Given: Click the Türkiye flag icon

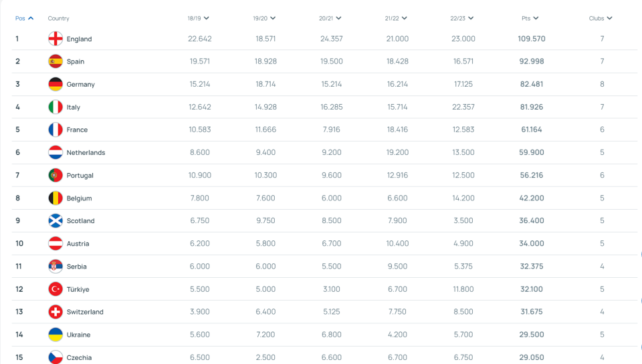Looking at the screenshot, I should [56, 289].
